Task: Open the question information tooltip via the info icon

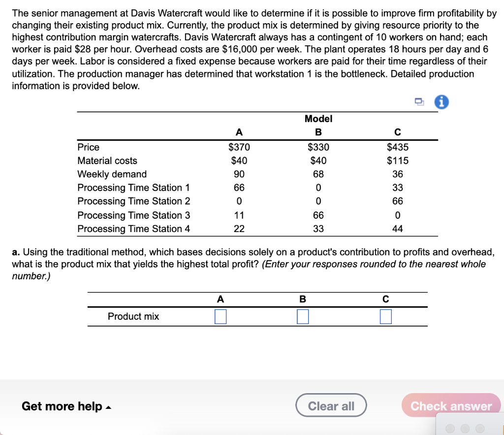Action: tap(441, 101)
